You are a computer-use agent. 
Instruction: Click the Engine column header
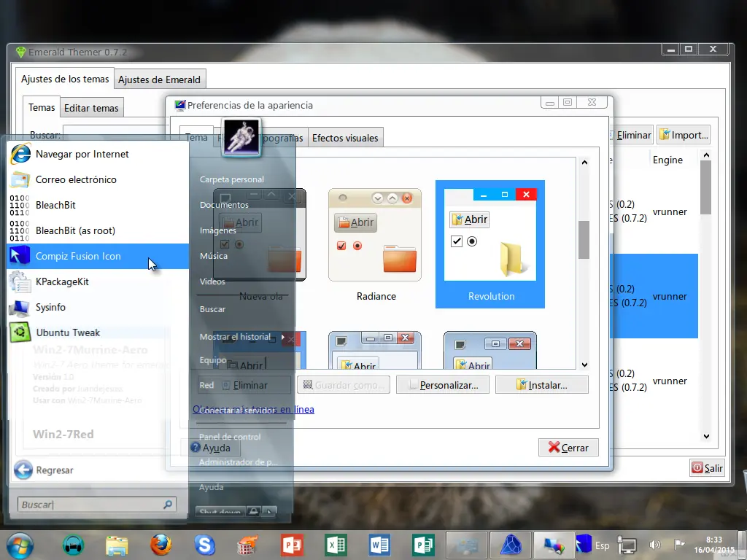coord(668,160)
